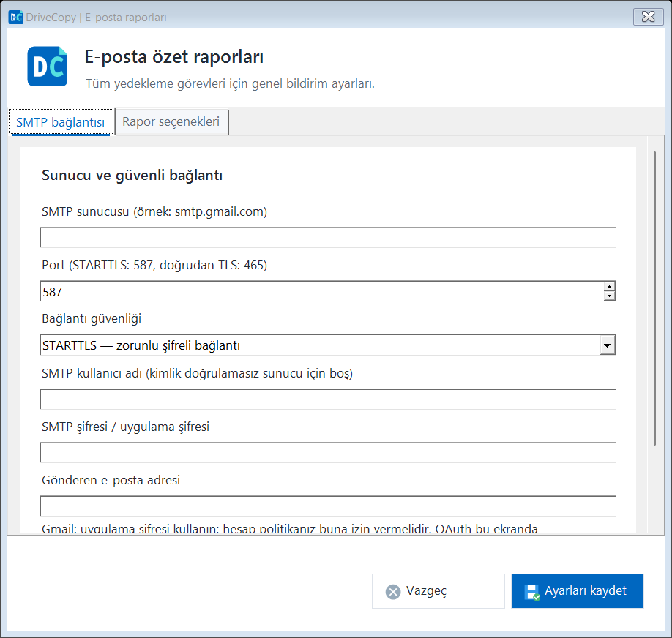Click the "E-posta özet raporları" title
The width and height of the screenshot is (672, 638).
click(x=174, y=57)
